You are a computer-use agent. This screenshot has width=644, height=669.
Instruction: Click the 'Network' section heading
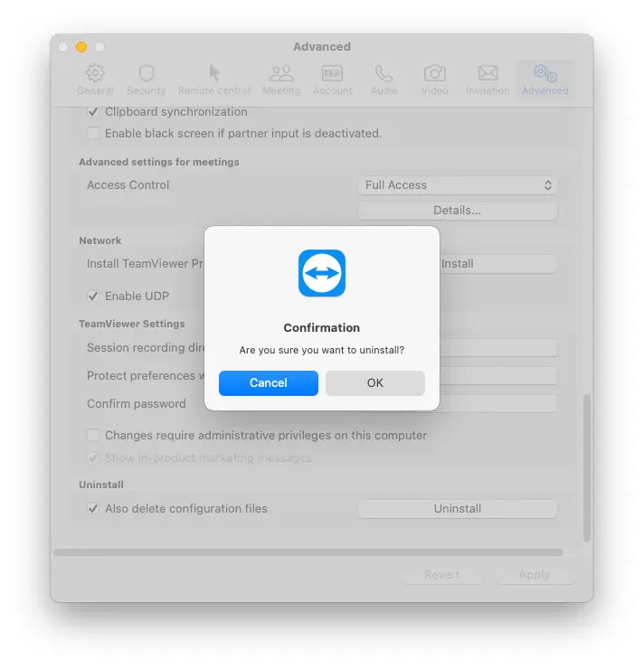pyautogui.click(x=100, y=240)
